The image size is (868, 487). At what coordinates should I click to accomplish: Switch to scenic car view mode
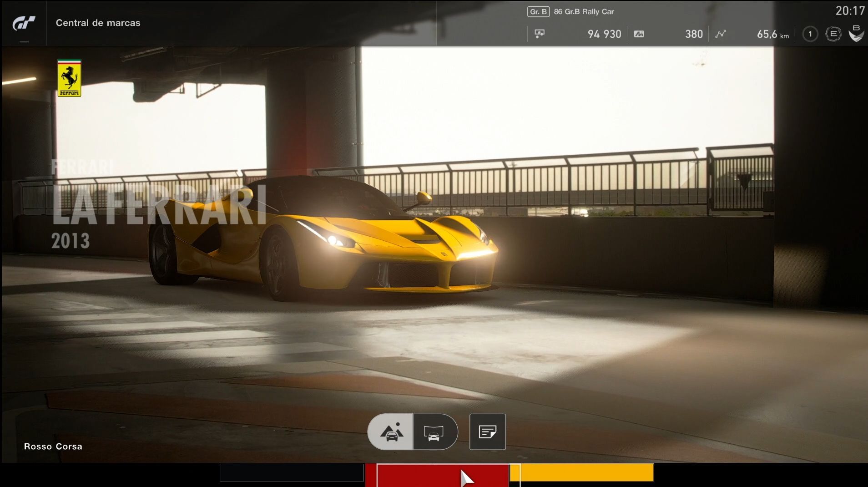pyautogui.click(x=391, y=431)
